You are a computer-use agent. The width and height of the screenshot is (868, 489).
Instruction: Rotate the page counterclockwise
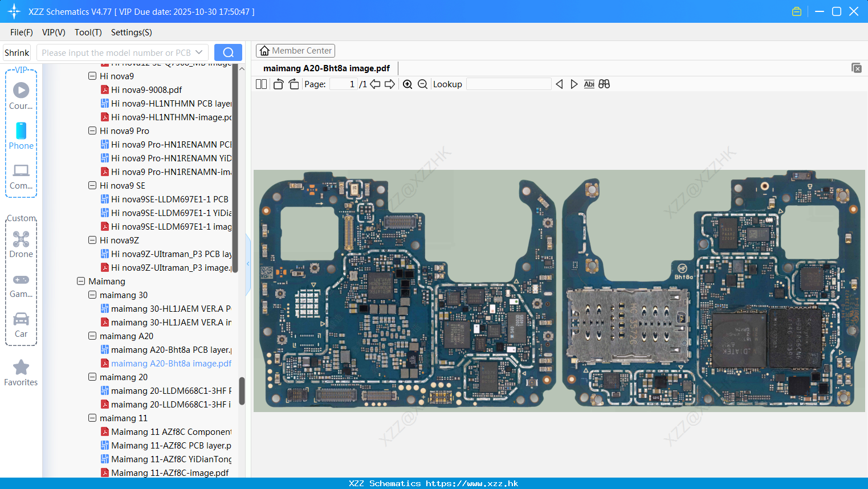[x=278, y=84]
